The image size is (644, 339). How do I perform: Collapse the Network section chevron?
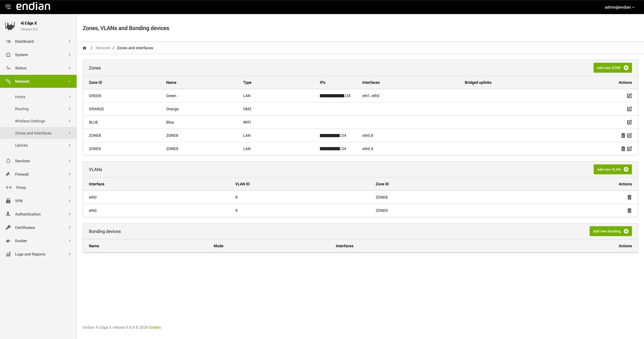click(70, 81)
